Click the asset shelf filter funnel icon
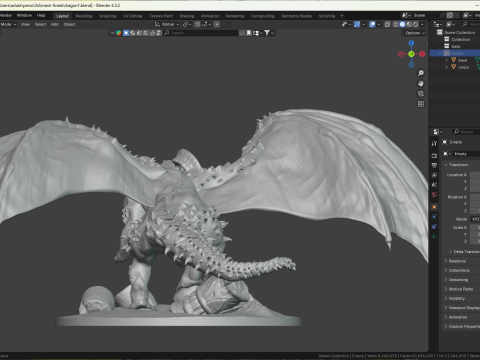Viewport: 480px width, 360px height. pyautogui.click(x=267, y=33)
